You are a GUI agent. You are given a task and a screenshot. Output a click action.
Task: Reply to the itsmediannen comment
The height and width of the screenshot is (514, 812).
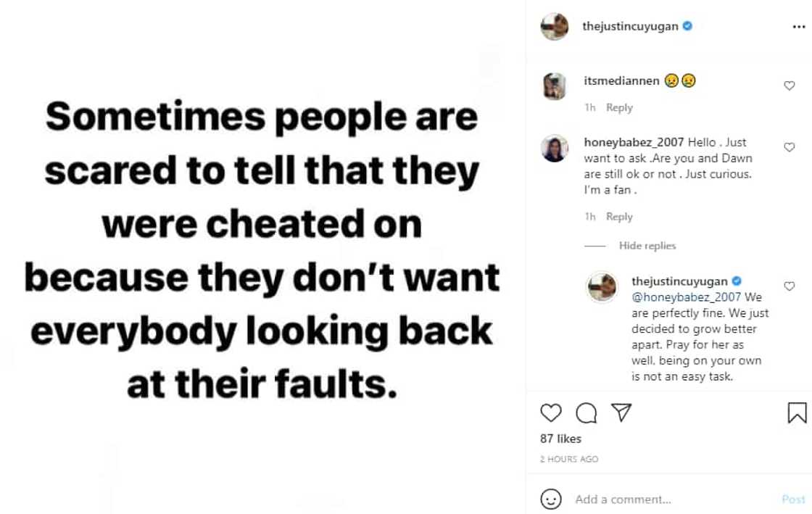619,107
